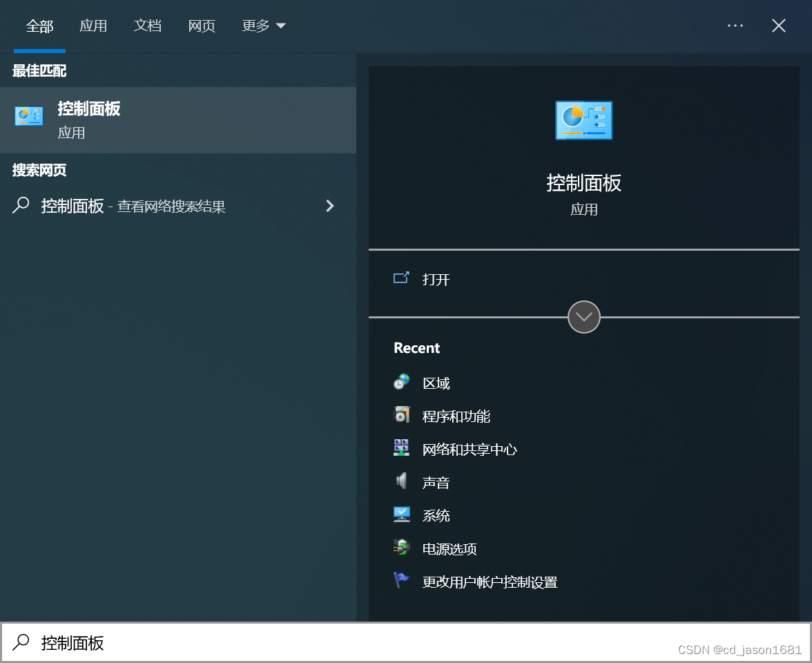
Task: Switch to the 应用 tab
Action: tap(93, 26)
